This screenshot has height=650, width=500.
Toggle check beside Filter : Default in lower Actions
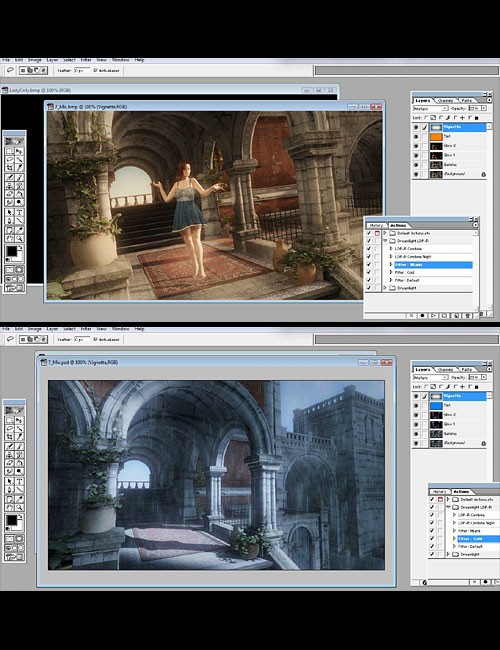[432, 546]
